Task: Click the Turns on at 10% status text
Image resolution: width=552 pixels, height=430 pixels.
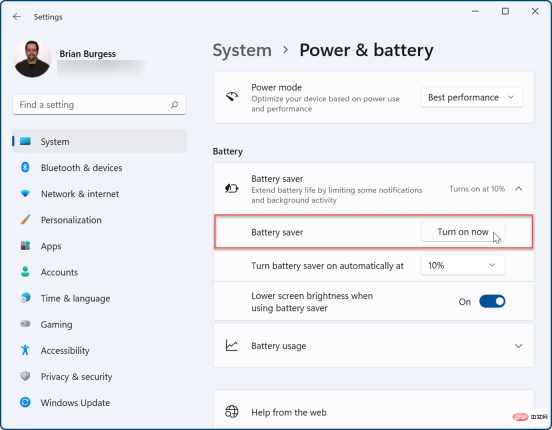Action: 477,189
